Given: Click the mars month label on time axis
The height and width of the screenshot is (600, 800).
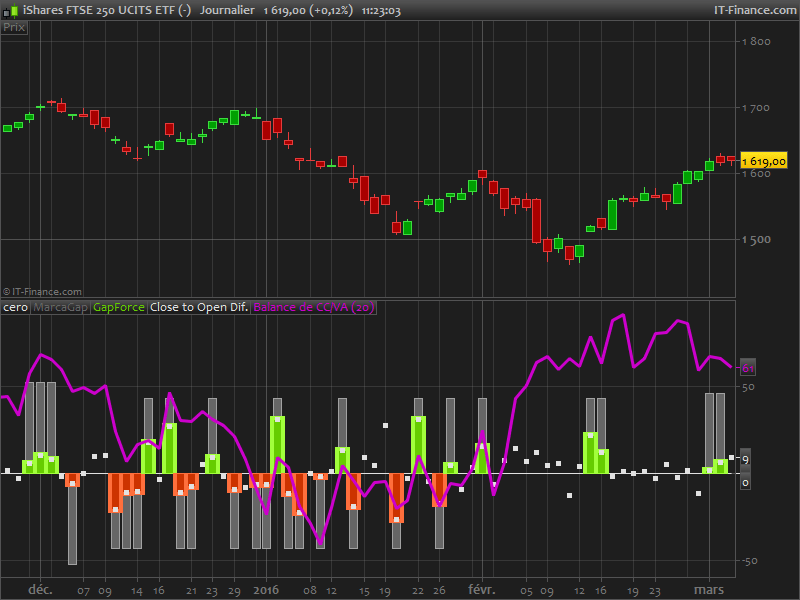Looking at the screenshot, I should (709, 590).
